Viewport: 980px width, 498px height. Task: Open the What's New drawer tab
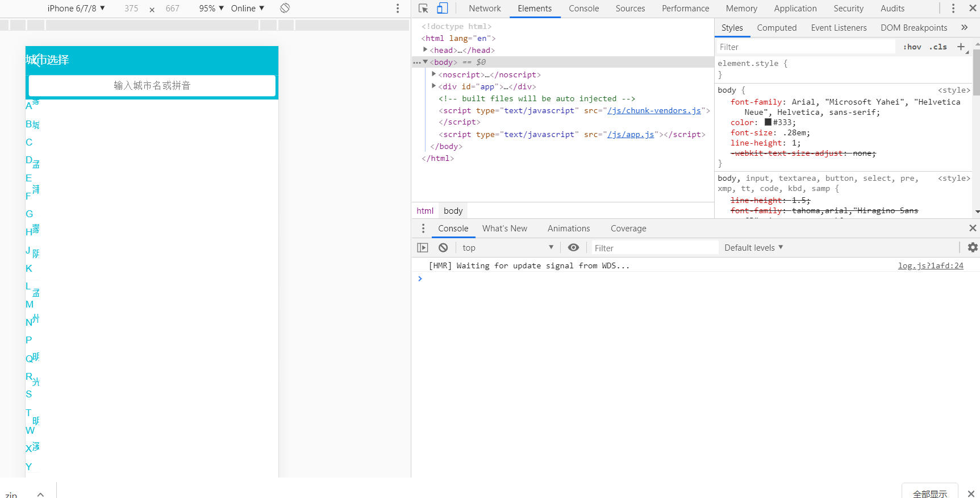pos(504,228)
